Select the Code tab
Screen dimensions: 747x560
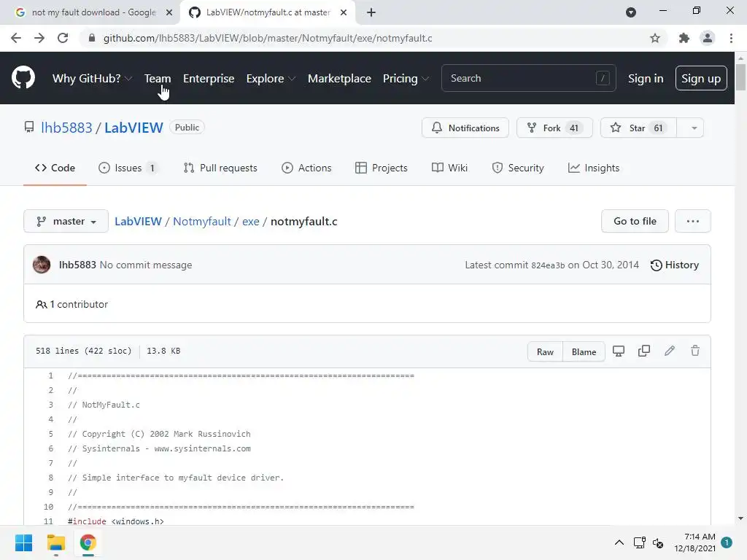pyautogui.click(x=55, y=168)
